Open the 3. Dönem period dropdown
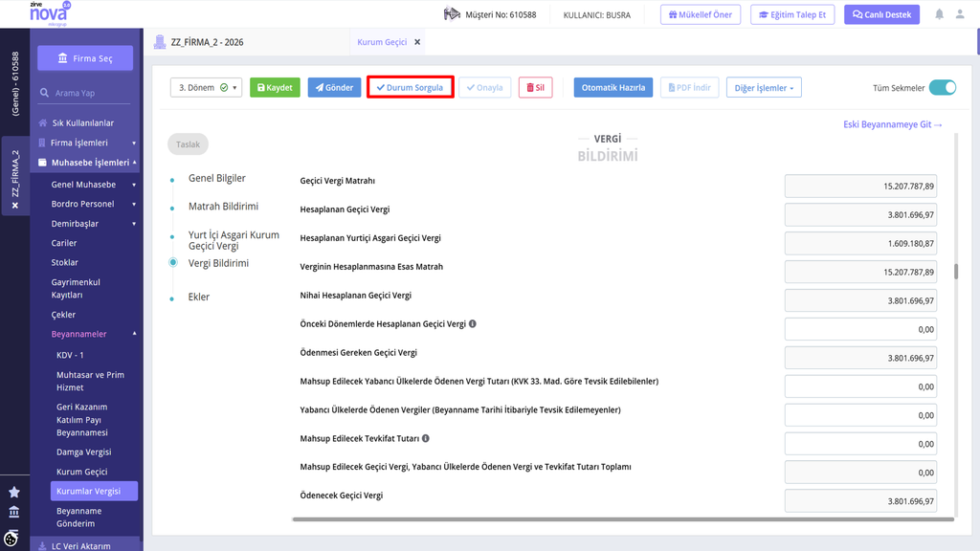The height and width of the screenshot is (551, 980). click(x=207, y=87)
